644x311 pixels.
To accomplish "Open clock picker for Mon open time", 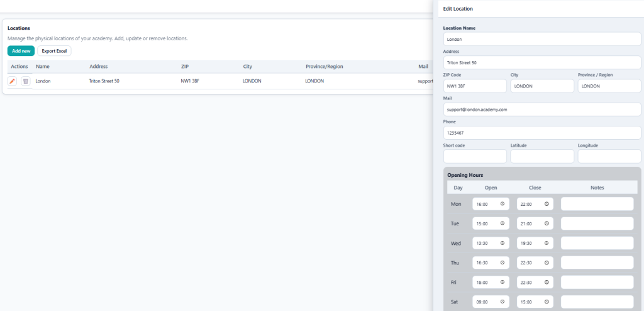I will [x=502, y=204].
